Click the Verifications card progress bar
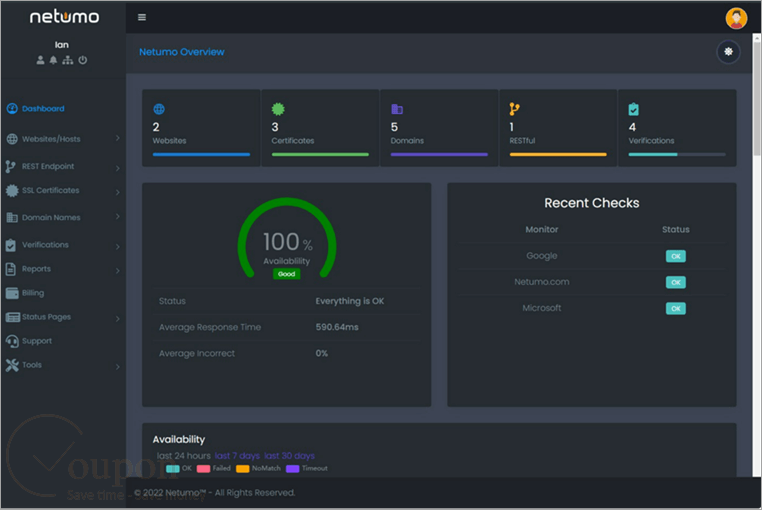This screenshot has width=762, height=510. (x=677, y=155)
